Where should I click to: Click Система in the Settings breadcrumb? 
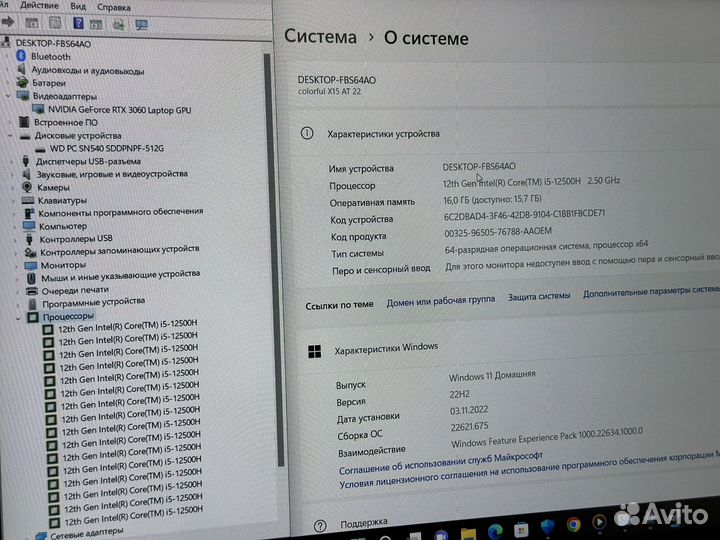click(320, 36)
